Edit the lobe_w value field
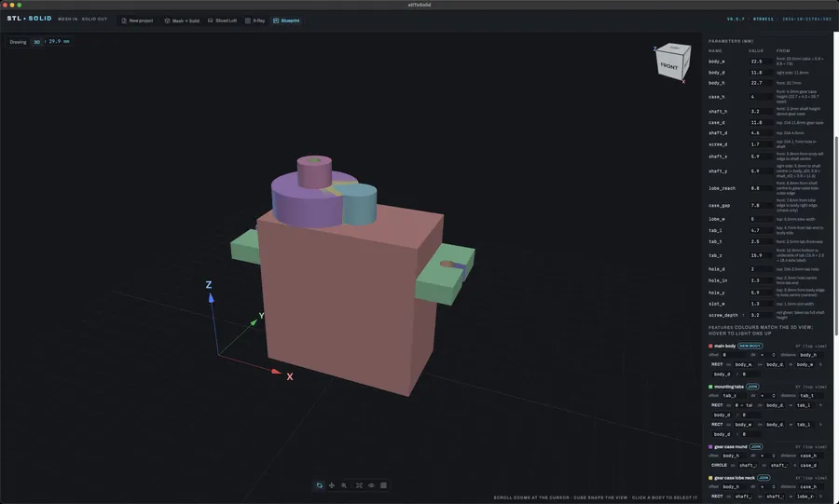 tap(760, 219)
